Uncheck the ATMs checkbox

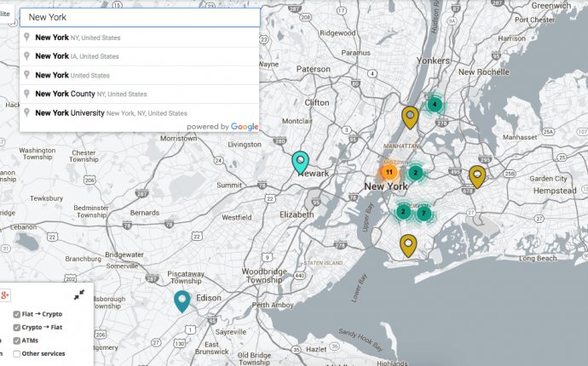coord(16,340)
